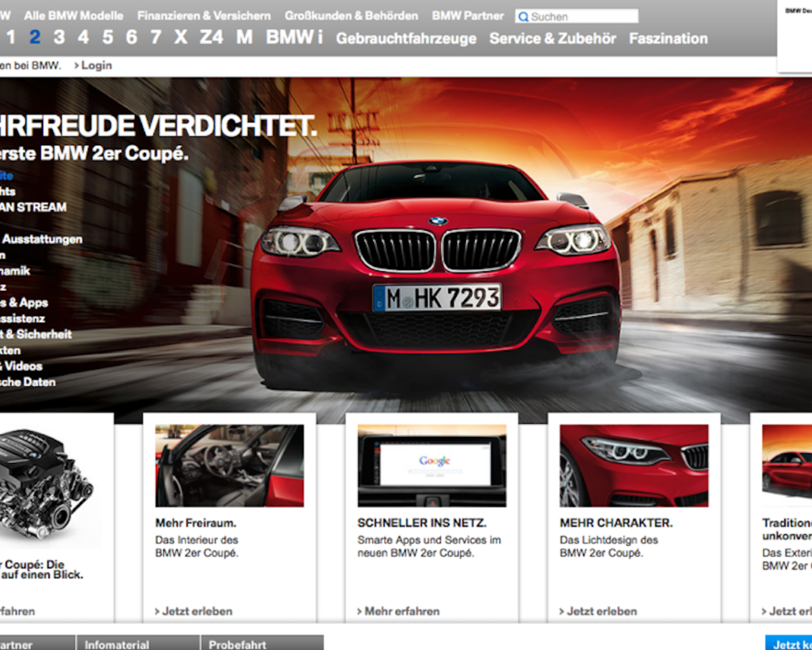Open the BMW 2 series menu
The height and width of the screenshot is (650, 812).
point(35,37)
